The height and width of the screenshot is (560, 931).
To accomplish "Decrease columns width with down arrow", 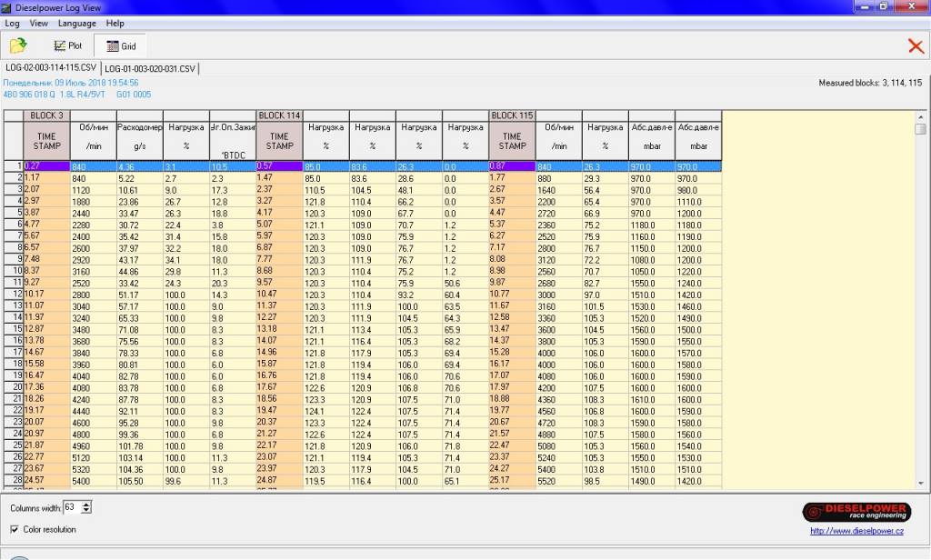I will (86, 511).
